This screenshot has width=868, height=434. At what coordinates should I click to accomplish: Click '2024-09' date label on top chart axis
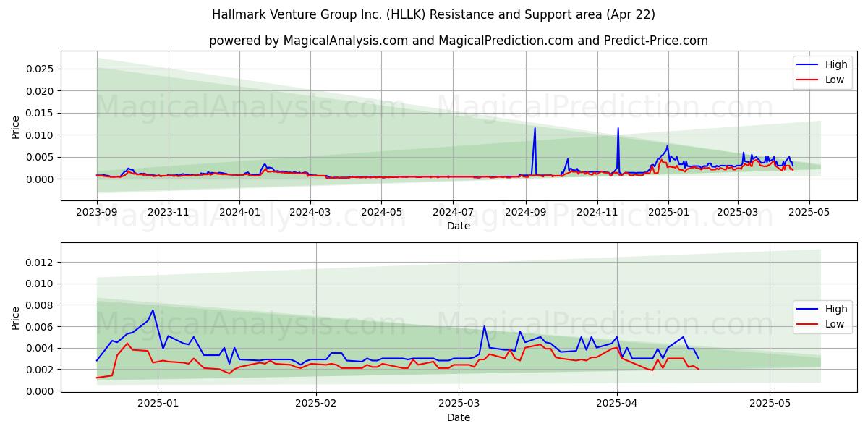(x=525, y=212)
